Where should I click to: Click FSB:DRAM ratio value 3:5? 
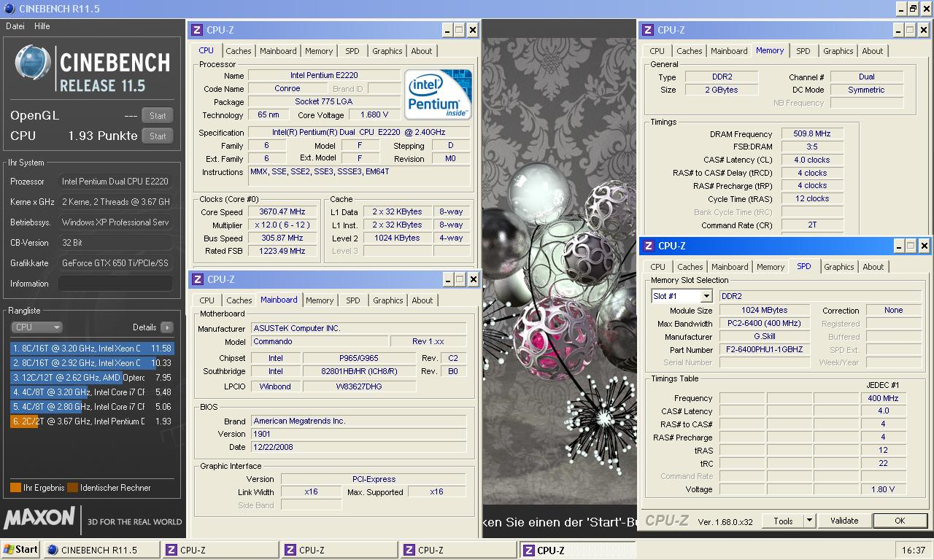tap(812, 147)
